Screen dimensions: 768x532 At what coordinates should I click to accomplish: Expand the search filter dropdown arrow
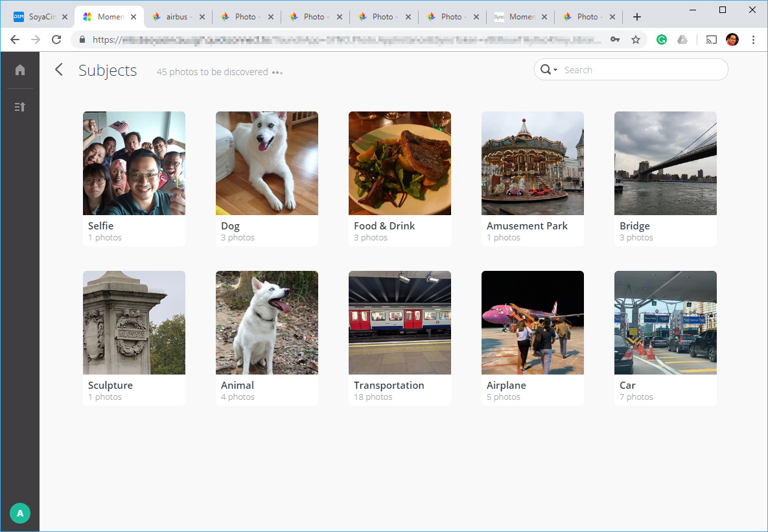(x=556, y=71)
